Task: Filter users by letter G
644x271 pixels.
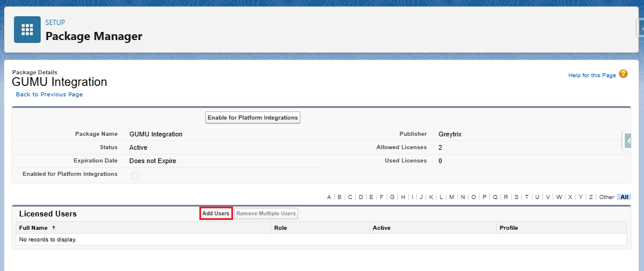Action: click(392, 197)
